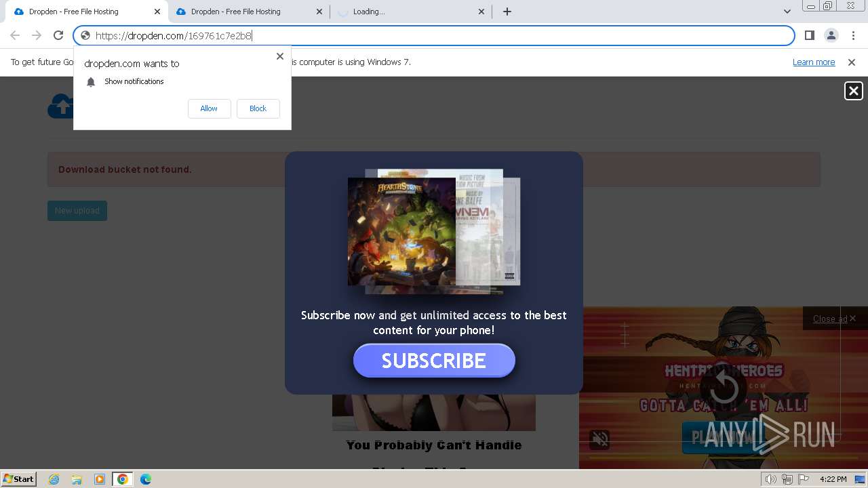Open the Learn more link

point(814,62)
